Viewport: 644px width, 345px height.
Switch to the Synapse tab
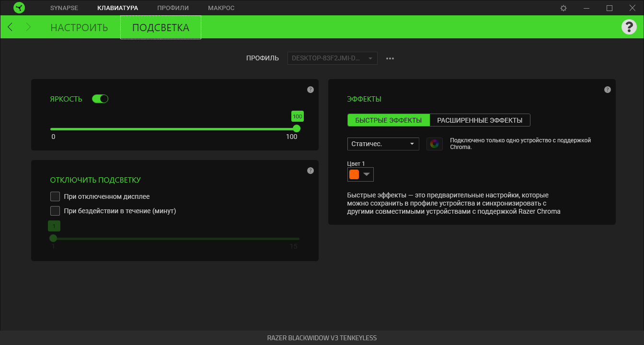tap(64, 8)
